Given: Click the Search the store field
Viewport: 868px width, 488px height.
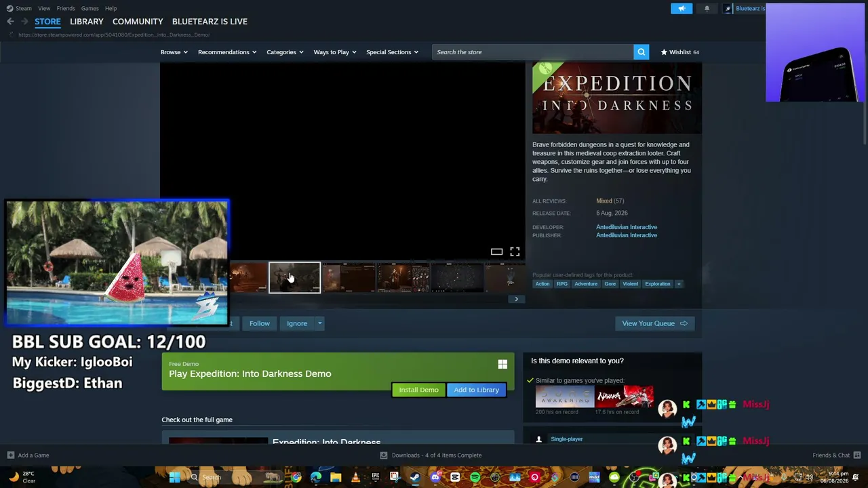Looking at the screenshot, I should [x=533, y=52].
